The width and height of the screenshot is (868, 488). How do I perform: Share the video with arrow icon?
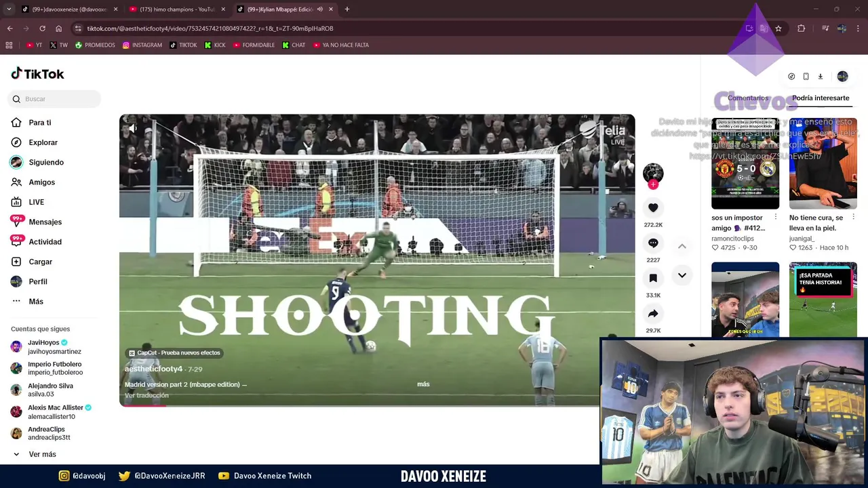click(653, 314)
